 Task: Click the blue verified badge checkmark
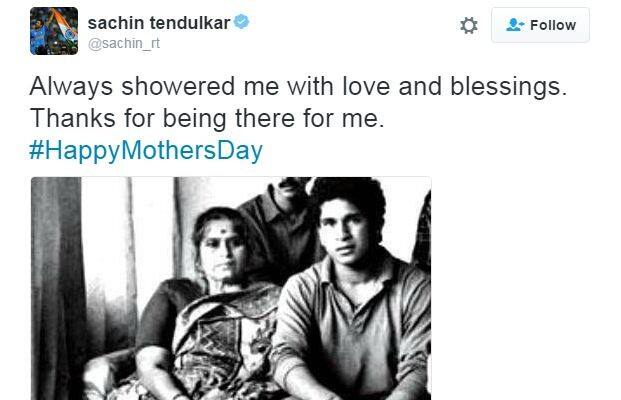point(241,21)
